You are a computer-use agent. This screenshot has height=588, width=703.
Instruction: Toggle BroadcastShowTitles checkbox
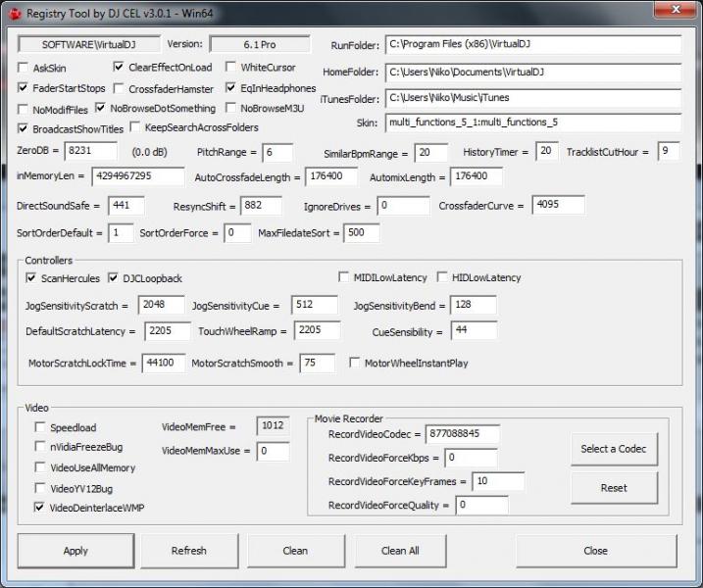point(23,128)
